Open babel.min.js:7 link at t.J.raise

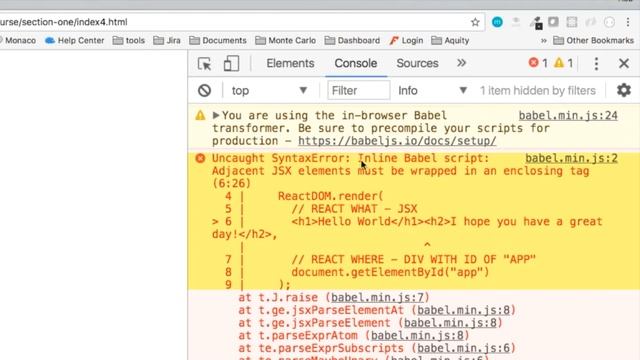coord(377,298)
